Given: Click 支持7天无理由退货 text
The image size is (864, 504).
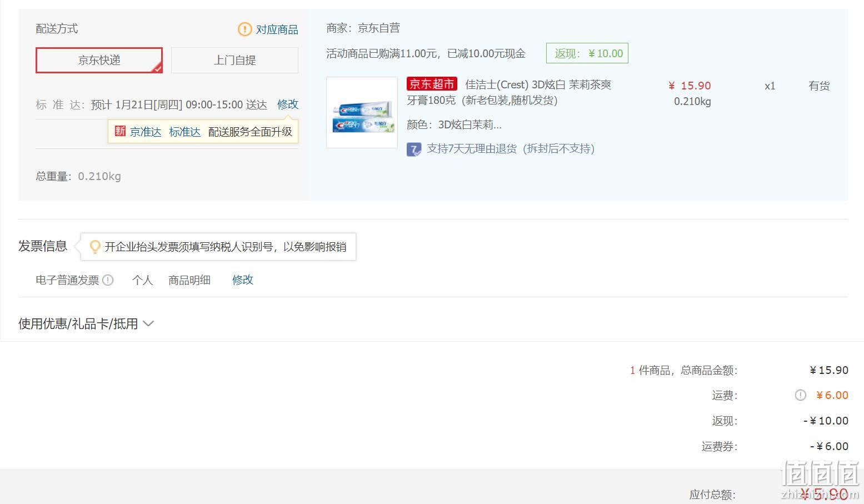Looking at the screenshot, I should point(511,149).
